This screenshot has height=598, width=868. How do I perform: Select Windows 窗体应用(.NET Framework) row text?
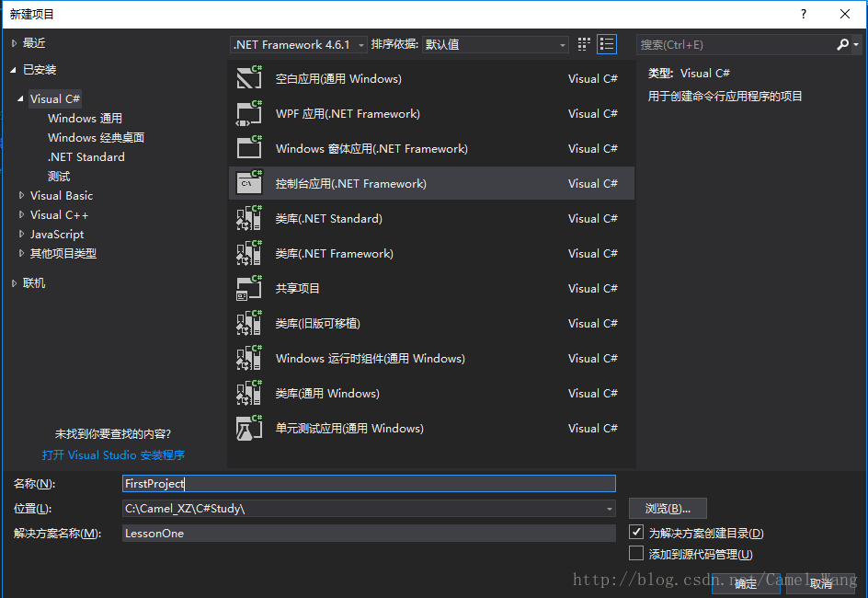[371, 148]
